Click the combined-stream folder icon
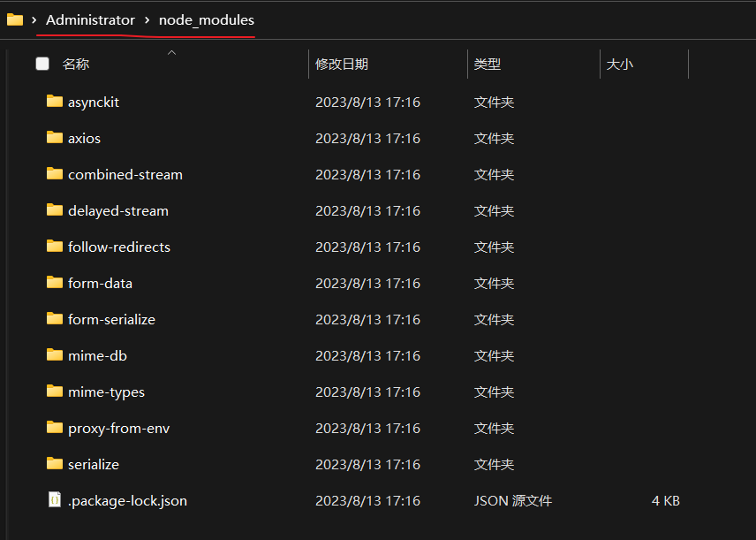Viewport: 756px width, 540px height. [55, 174]
